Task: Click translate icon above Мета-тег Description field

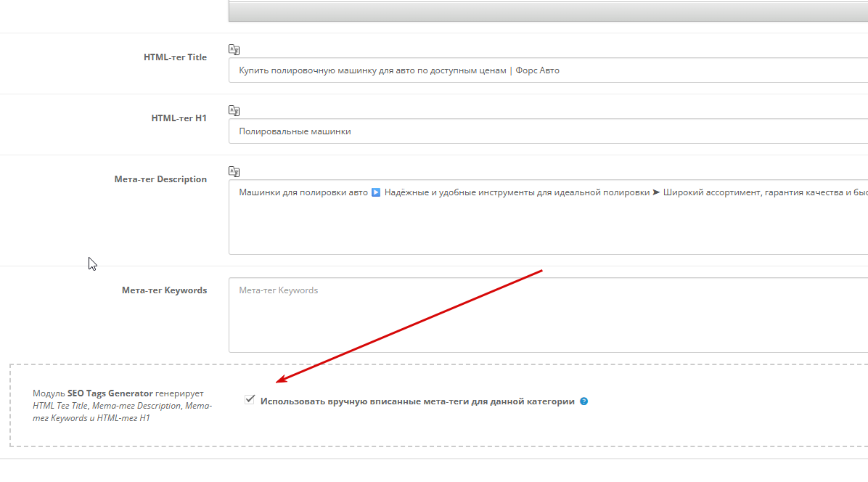Action: pyautogui.click(x=234, y=171)
